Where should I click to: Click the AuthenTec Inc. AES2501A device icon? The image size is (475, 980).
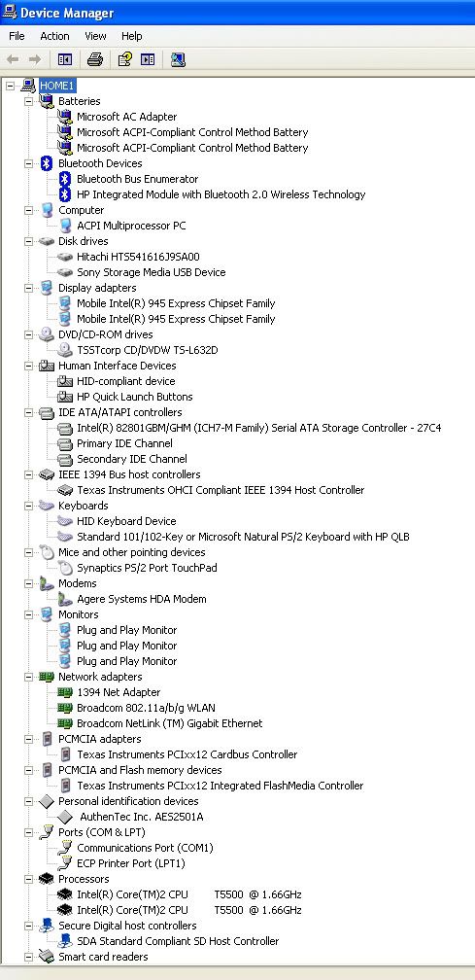(x=65, y=817)
